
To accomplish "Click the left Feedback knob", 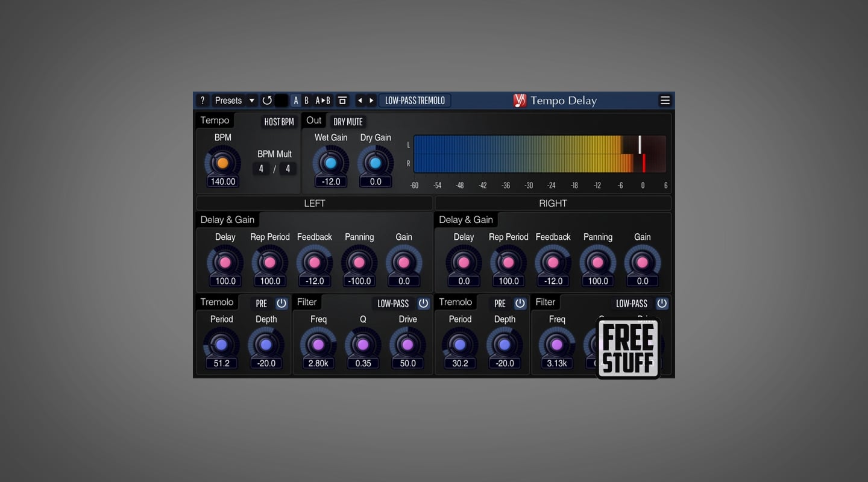I will pyautogui.click(x=315, y=263).
